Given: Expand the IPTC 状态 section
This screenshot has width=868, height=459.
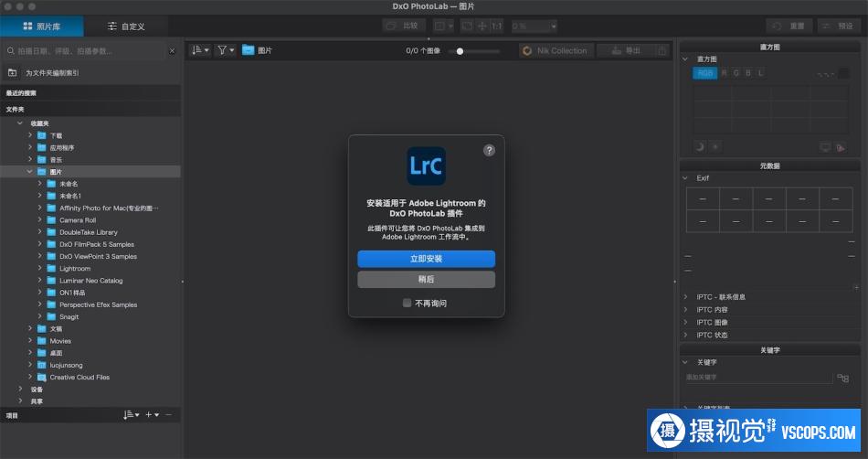Looking at the screenshot, I should coord(685,335).
